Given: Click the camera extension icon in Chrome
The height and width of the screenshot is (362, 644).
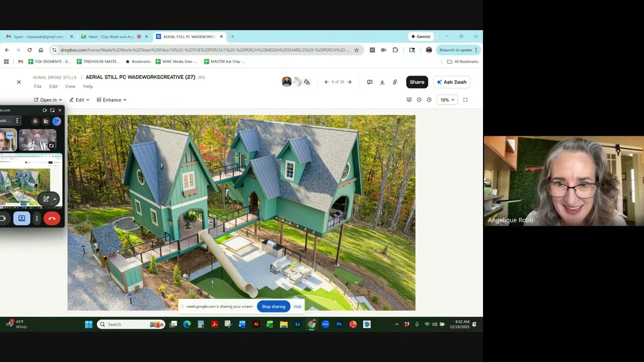Looking at the screenshot, I should [x=383, y=50].
